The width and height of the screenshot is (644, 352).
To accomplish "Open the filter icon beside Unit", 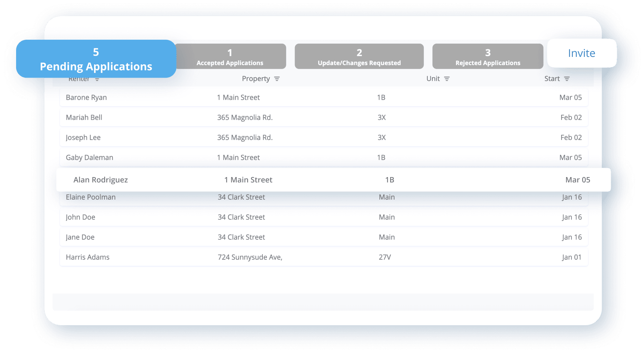I will coord(447,79).
